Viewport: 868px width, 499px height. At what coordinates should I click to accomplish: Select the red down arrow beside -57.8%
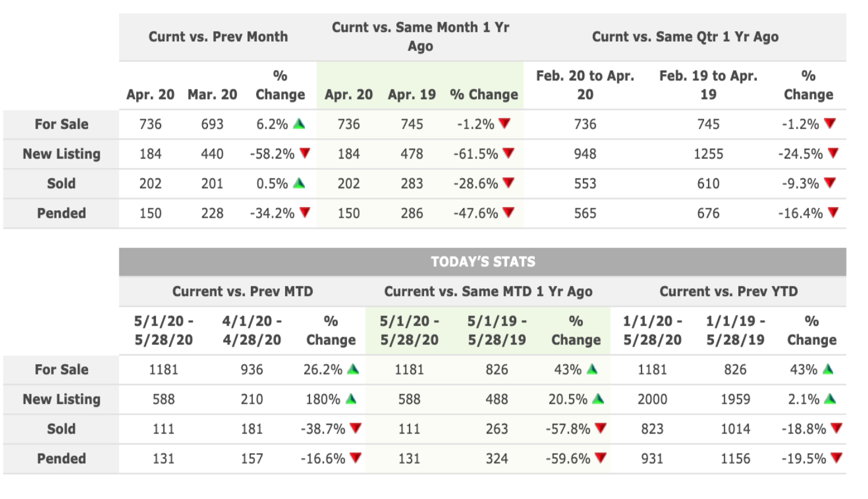[600, 428]
